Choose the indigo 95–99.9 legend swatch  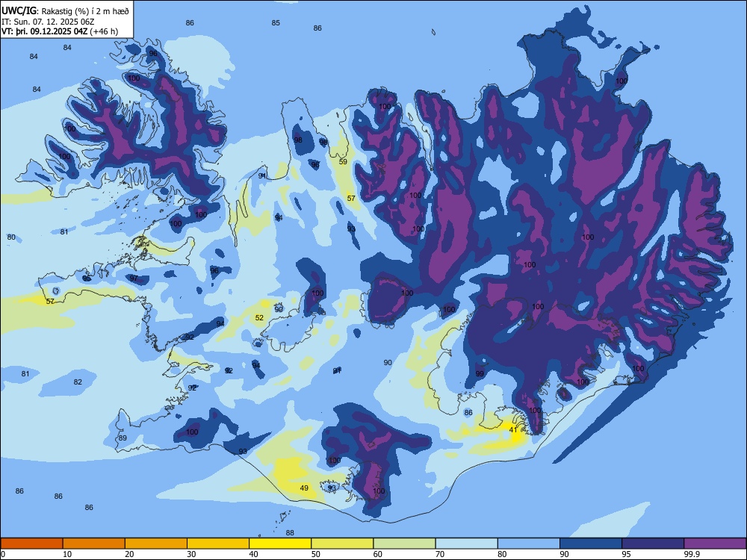click(x=653, y=544)
